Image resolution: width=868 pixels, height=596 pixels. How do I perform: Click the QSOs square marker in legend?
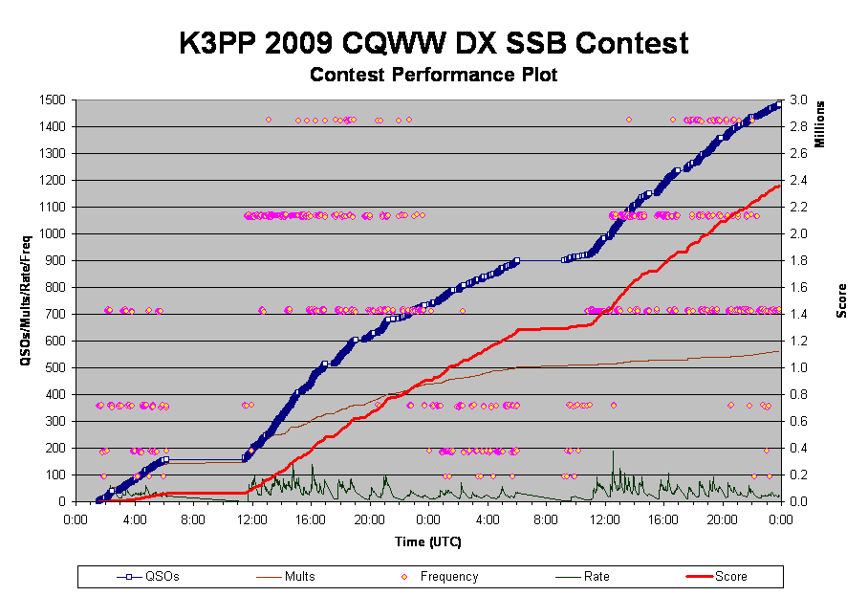pos(130,577)
